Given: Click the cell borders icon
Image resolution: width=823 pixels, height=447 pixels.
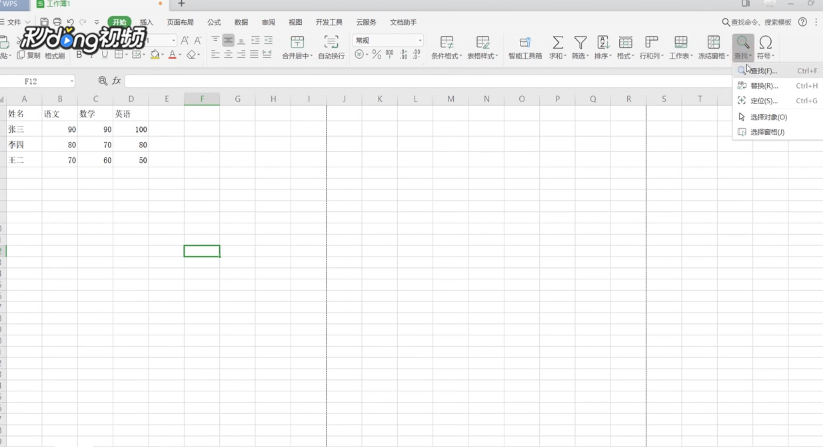Looking at the screenshot, I should tap(119, 55).
